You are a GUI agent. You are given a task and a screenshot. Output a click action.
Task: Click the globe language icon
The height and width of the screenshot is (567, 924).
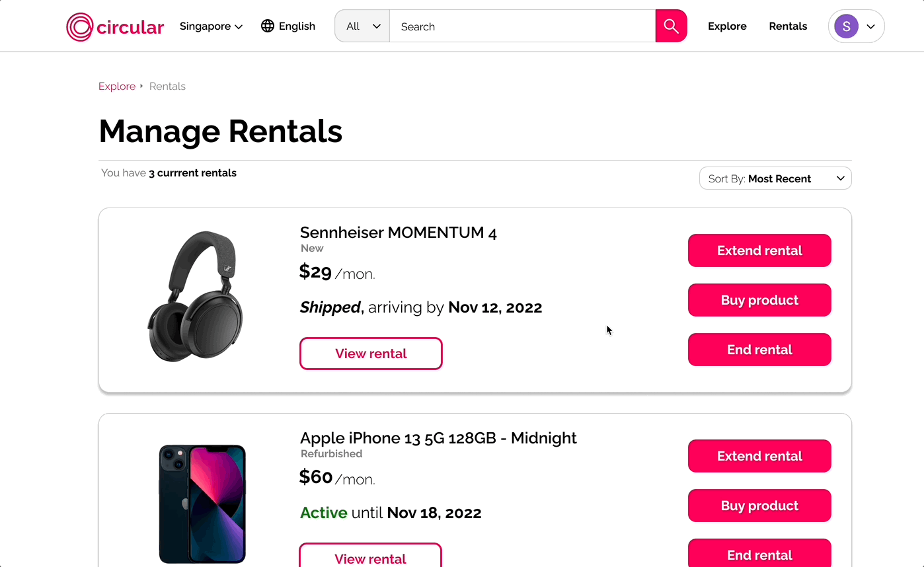point(268,26)
